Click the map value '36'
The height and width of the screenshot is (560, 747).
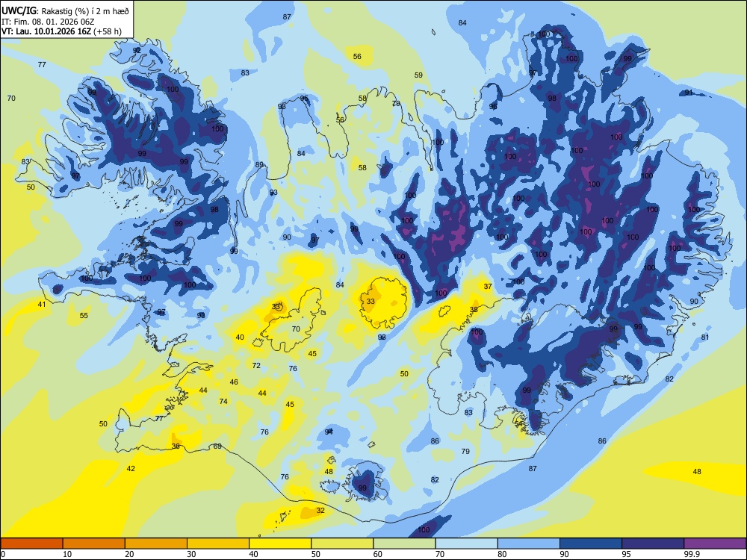point(176,447)
